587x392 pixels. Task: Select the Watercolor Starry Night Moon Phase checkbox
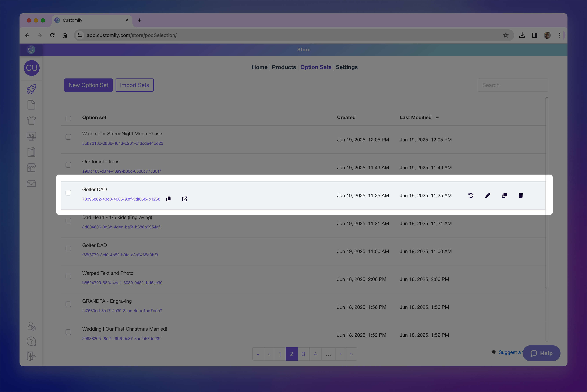(68, 137)
